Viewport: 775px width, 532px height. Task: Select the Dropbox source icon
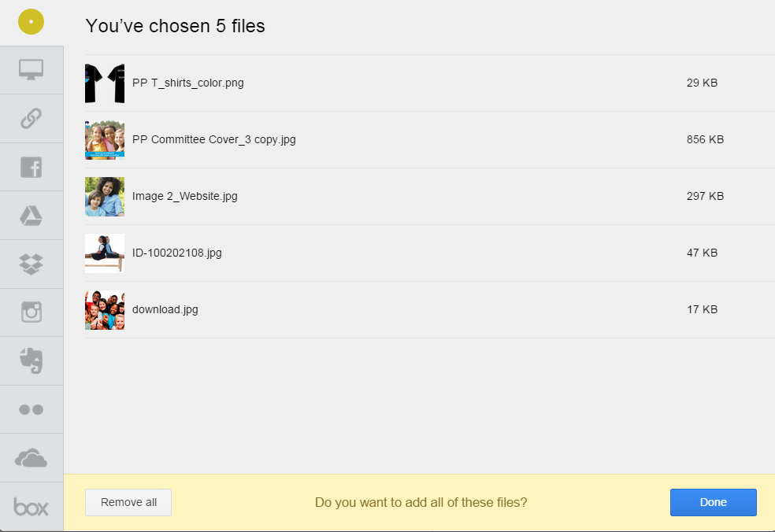32,264
